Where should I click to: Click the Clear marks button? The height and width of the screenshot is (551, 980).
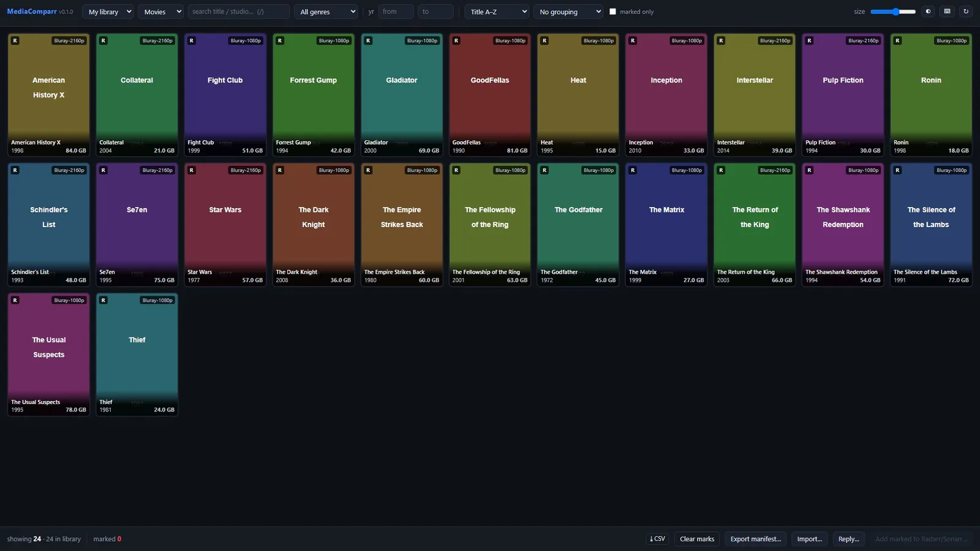tap(697, 539)
